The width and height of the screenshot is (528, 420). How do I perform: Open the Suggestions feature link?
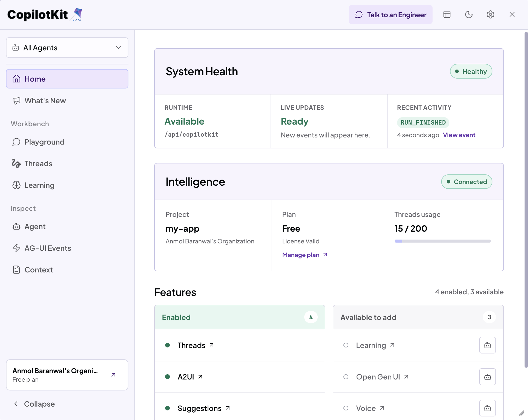click(204, 408)
